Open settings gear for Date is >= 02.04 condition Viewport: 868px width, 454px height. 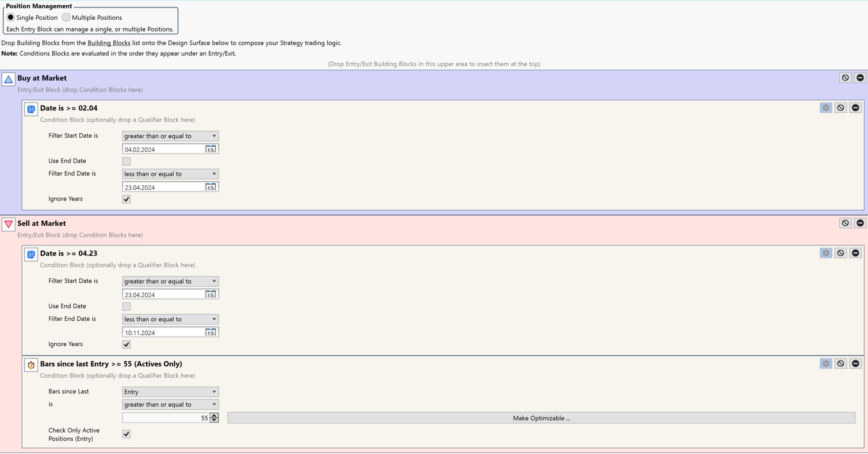point(826,108)
